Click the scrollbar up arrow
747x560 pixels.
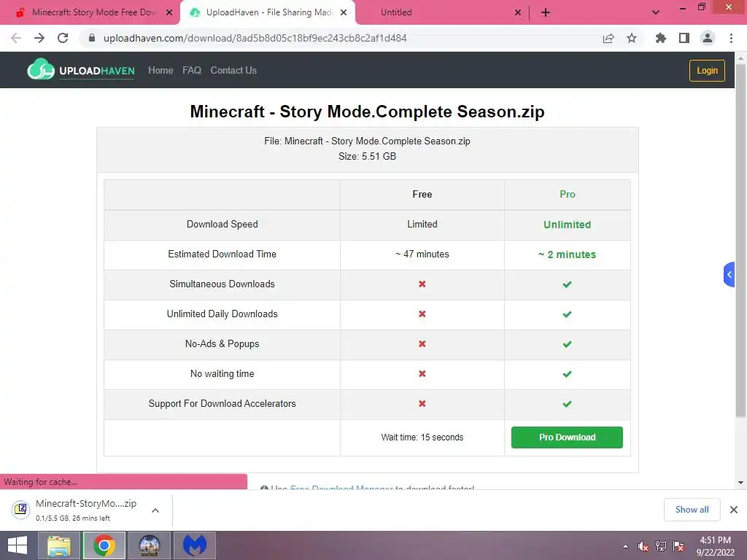[x=740, y=58]
